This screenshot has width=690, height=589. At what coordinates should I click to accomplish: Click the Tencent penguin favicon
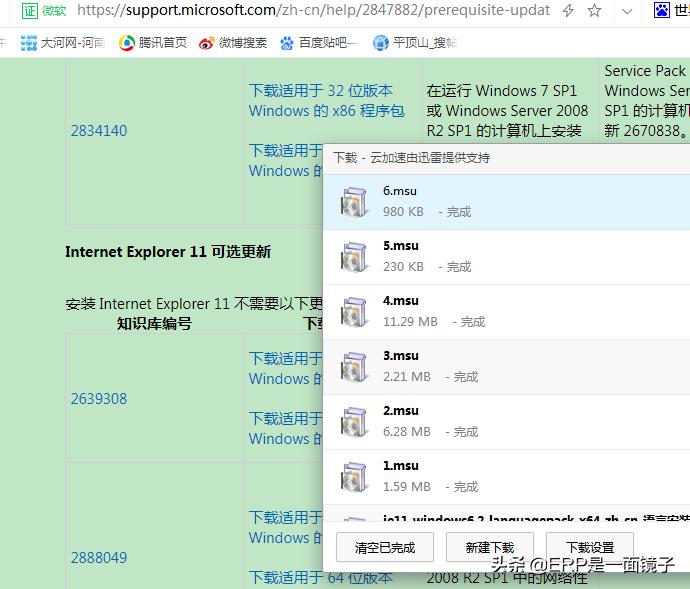tap(127, 43)
